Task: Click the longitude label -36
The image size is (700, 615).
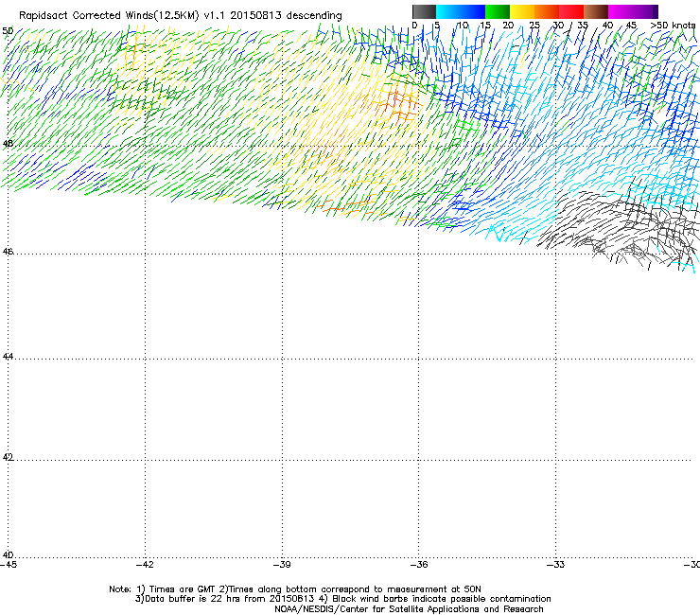Action: pyautogui.click(x=418, y=565)
